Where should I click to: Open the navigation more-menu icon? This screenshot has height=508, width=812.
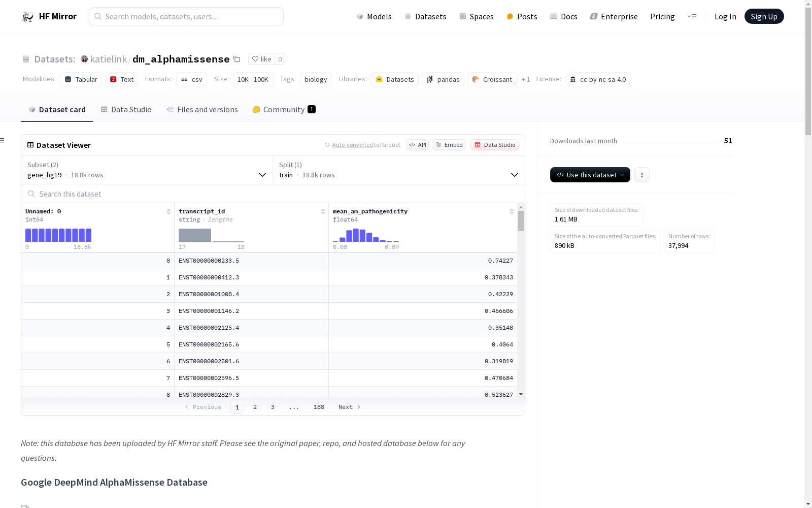(692, 16)
